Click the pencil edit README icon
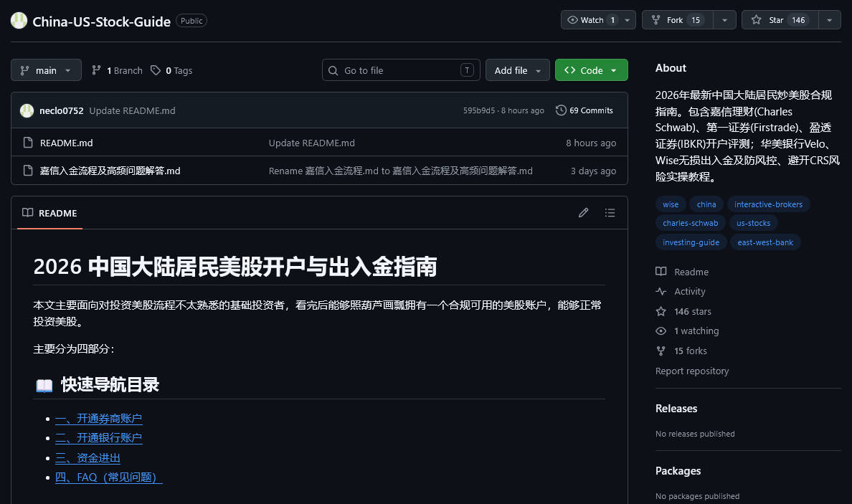Image resolution: width=852 pixels, height=504 pixels. tap(584, 213)
